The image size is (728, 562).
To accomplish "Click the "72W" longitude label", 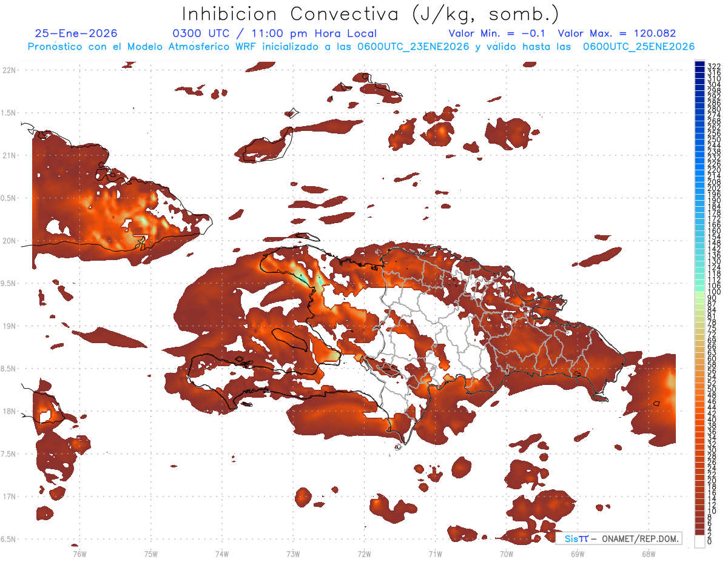I will click(364, 554).
